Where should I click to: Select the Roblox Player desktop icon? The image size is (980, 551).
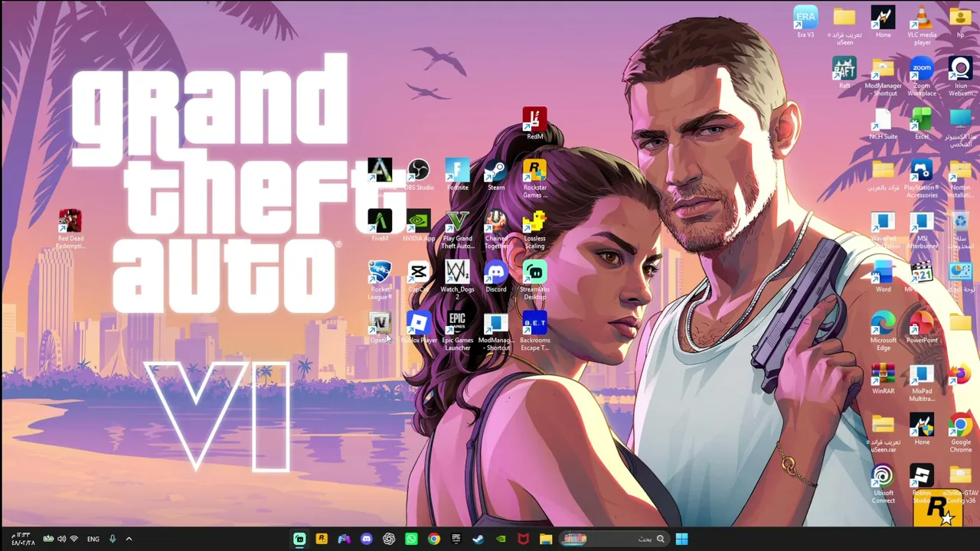tap(419, 328)
